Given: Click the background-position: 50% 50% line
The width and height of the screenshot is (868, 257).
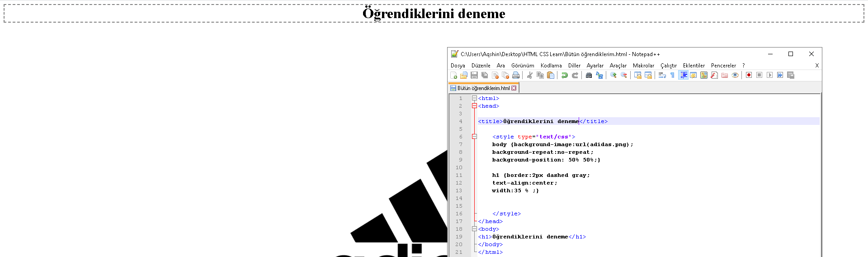Looking at the screenshot, I should point(547,160).
